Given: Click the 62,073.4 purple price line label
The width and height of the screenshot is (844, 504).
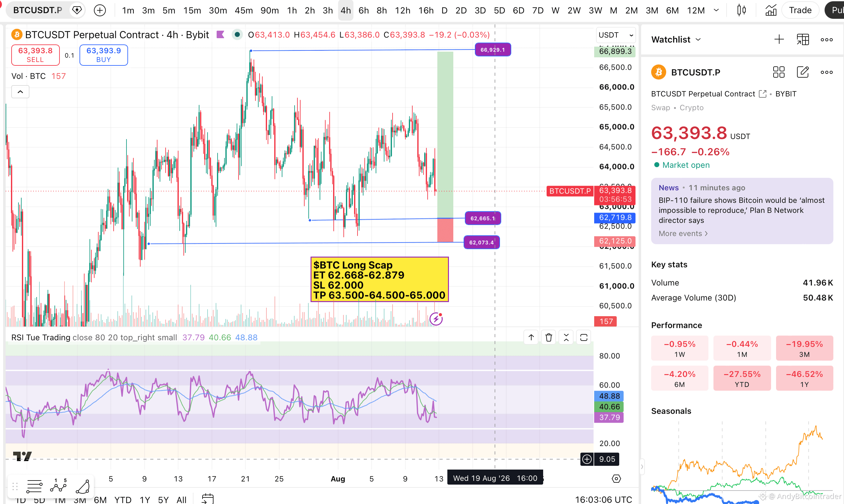Looking at the screenshot, I should point(481,243).
